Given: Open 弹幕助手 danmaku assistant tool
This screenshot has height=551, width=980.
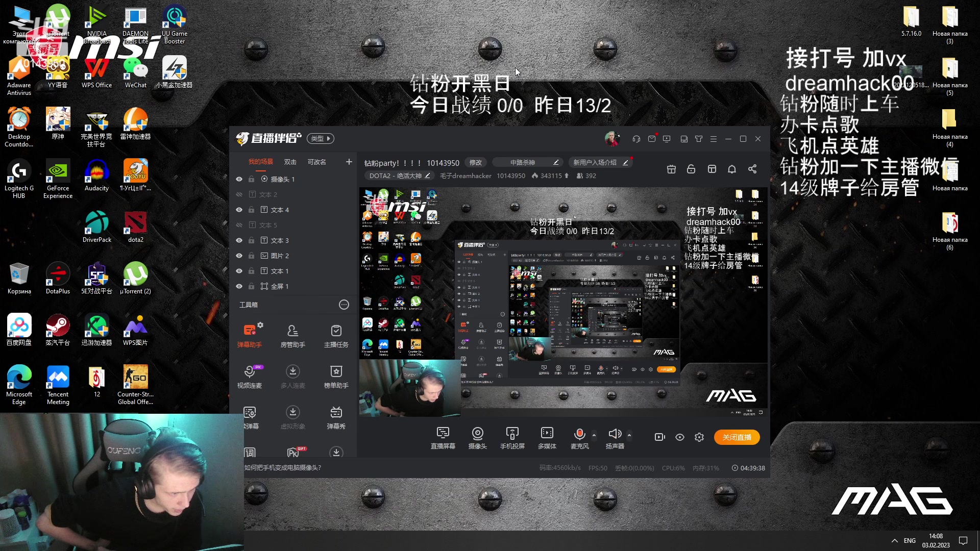Looking at the screenshot, I should (x=249, y=335).
